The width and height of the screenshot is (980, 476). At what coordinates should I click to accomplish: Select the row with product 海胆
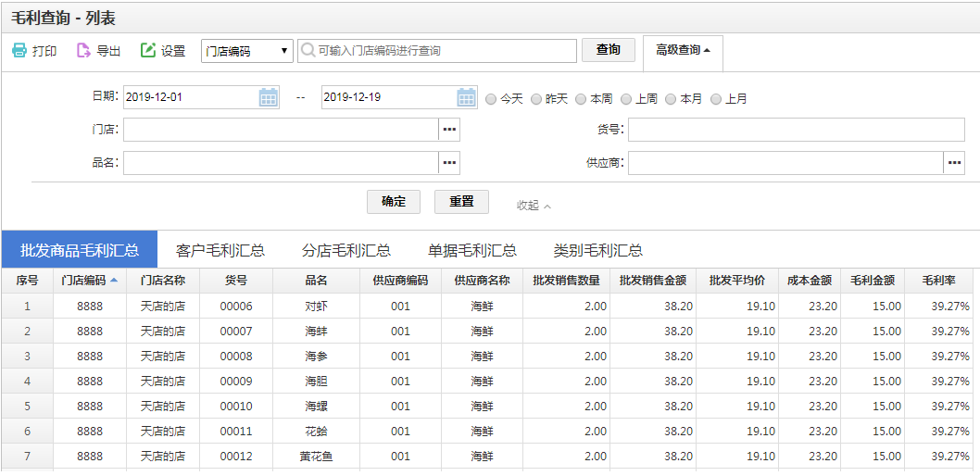[487, 381]
